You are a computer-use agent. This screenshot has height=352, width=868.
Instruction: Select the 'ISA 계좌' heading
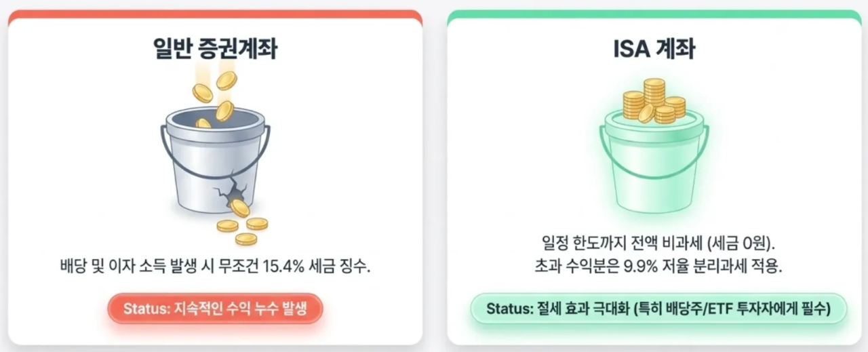pyautogui.click(x=653, y=49)
